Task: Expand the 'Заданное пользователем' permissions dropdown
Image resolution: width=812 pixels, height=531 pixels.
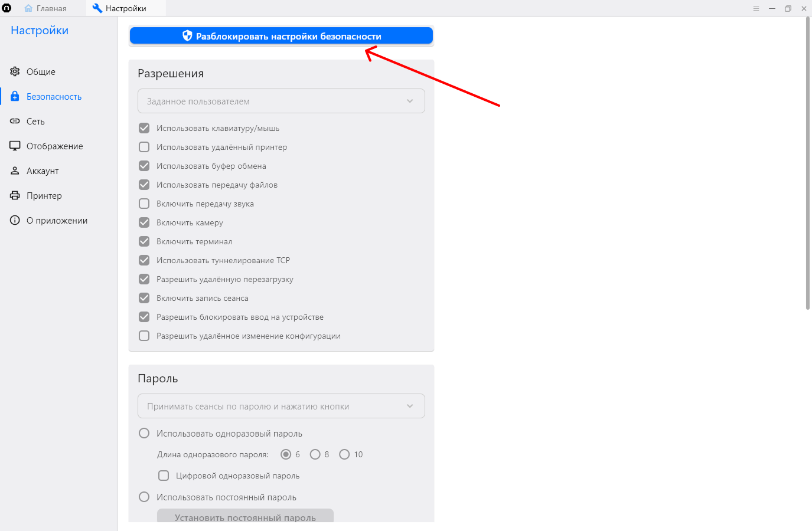Action: coord(281,101)
